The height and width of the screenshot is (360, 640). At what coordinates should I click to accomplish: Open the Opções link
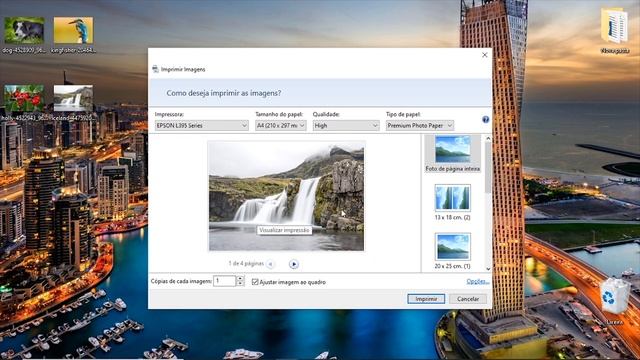point(478,282)
